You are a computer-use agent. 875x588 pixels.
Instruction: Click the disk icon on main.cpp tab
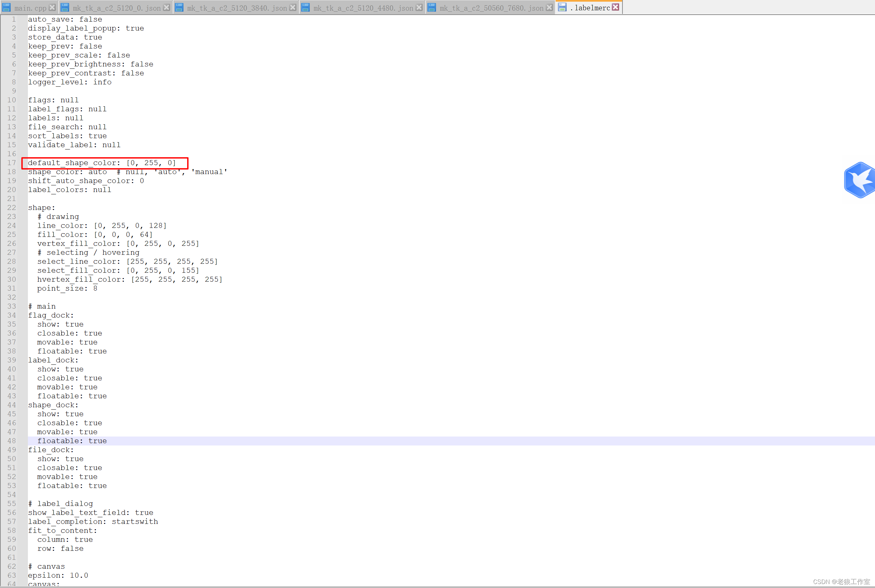click(x=6, y=7)
